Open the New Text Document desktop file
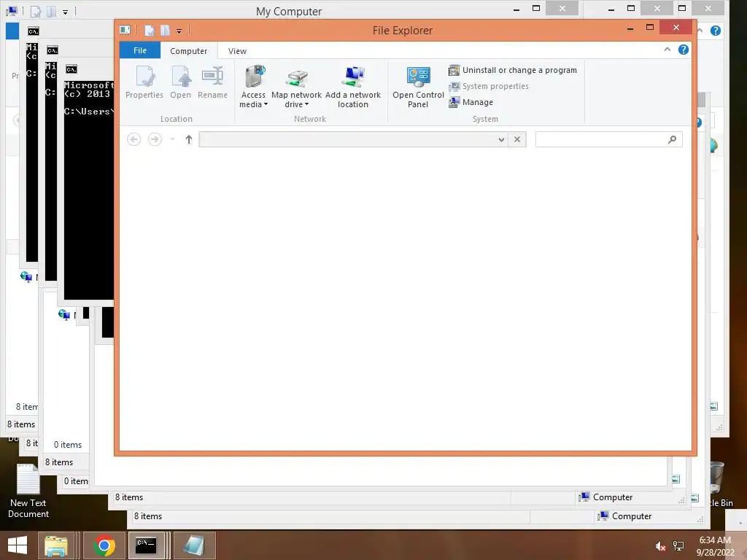 (28, 491)
